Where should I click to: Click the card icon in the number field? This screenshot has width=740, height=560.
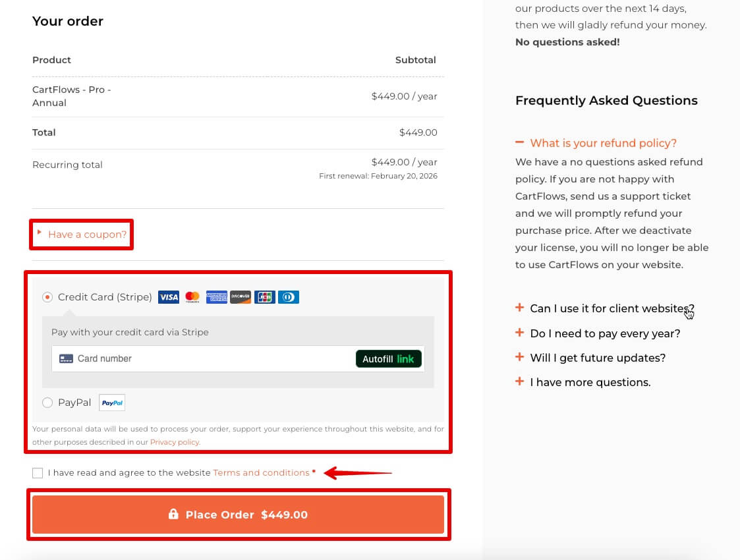[x=66, y=359]
